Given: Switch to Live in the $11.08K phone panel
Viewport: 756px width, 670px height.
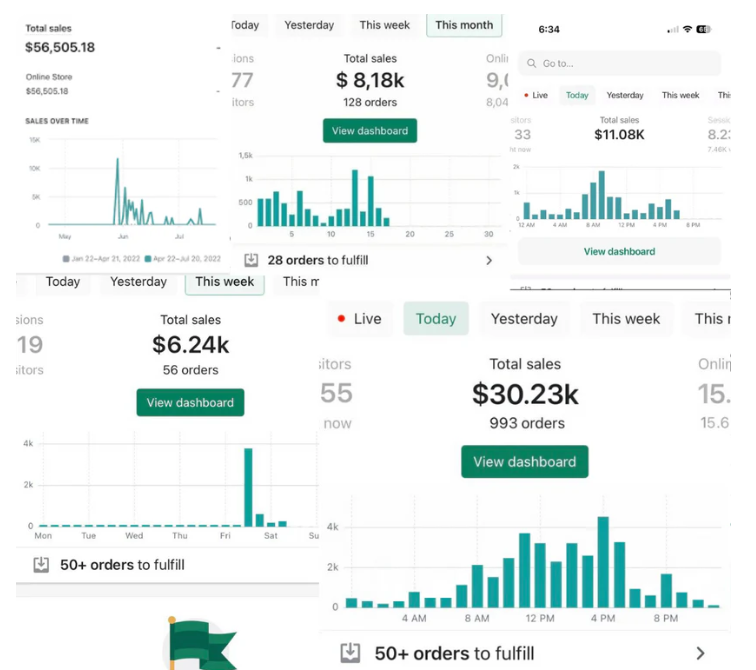Looking at the screenshot, I should [x=536, y=95].
